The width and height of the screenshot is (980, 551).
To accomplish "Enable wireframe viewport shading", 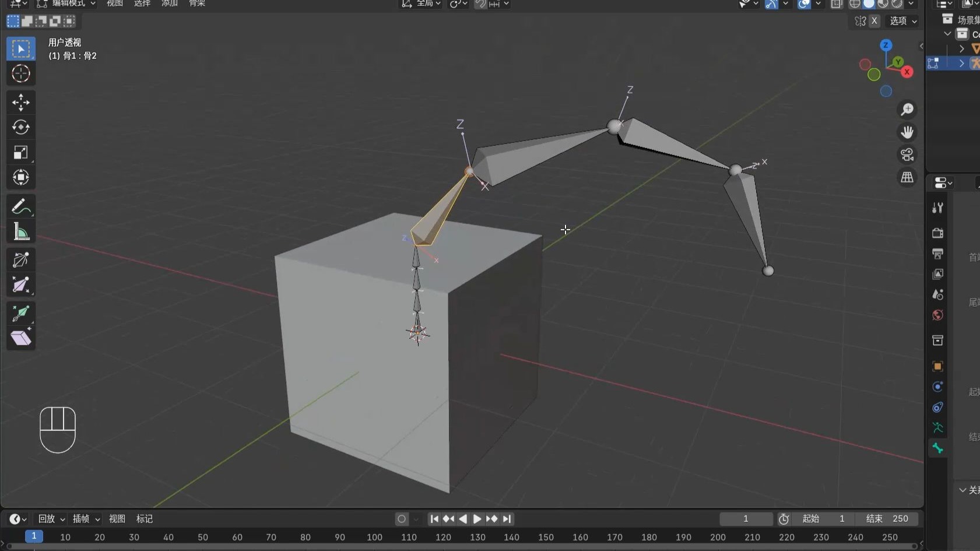I will (855, 4).
